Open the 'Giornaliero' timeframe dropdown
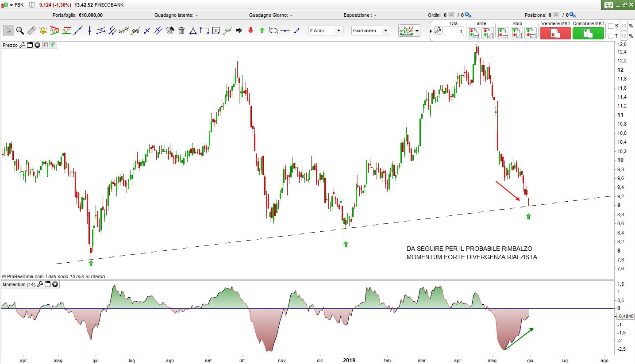Screen dimensions: 635x364 (x=370, y=31)
